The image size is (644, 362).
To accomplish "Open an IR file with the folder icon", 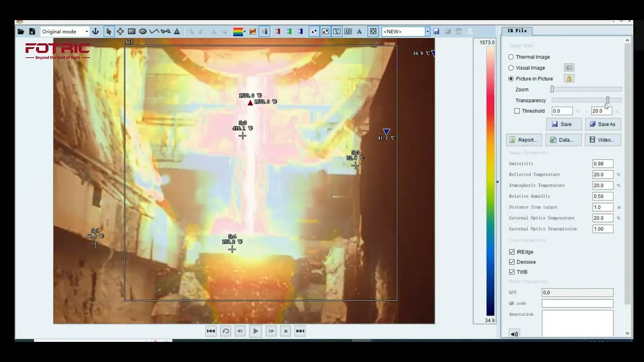I will 21,32.
